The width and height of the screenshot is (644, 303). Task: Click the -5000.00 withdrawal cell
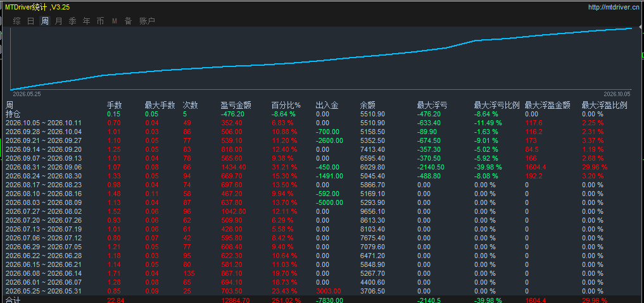[329, 202]
